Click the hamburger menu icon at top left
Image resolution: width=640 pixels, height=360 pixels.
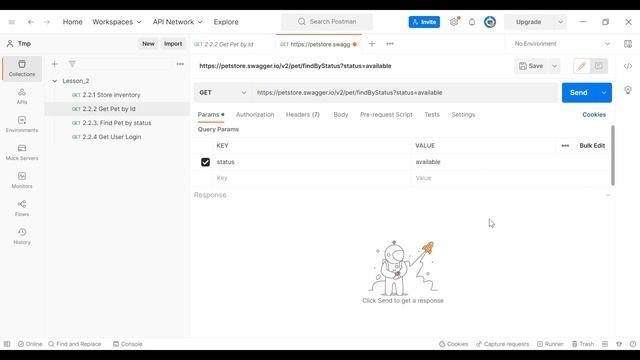coord(11,22)
